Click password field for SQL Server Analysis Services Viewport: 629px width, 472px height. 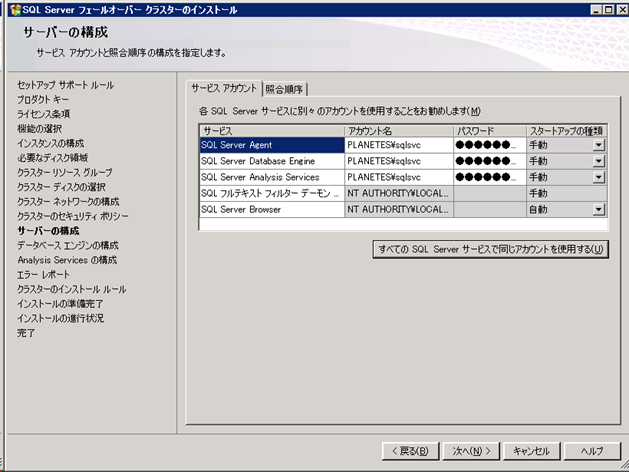coord(490,177)
